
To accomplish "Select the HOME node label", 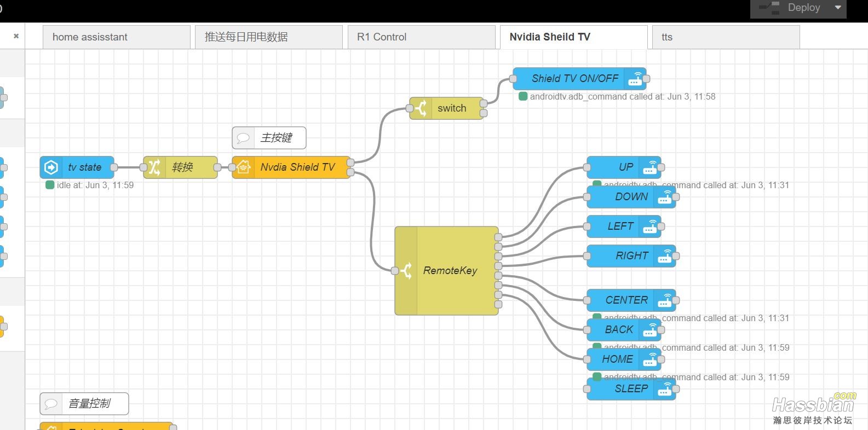I will [x=617, y=359].
